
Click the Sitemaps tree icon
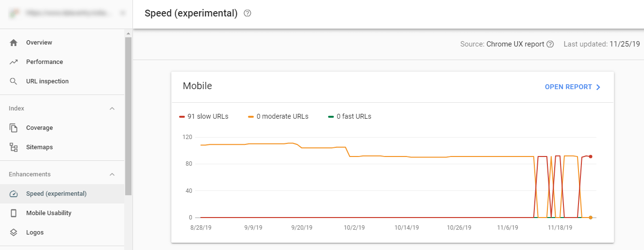tap(14, 147)
